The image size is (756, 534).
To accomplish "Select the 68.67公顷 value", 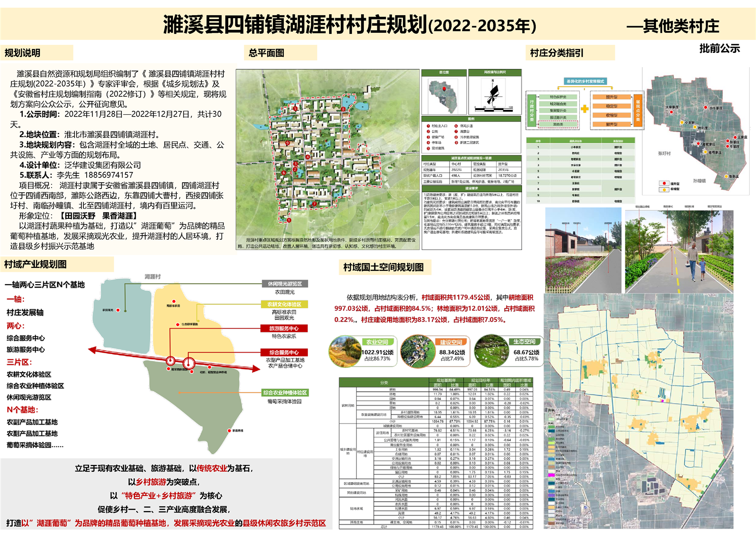I will coord(526,352).
